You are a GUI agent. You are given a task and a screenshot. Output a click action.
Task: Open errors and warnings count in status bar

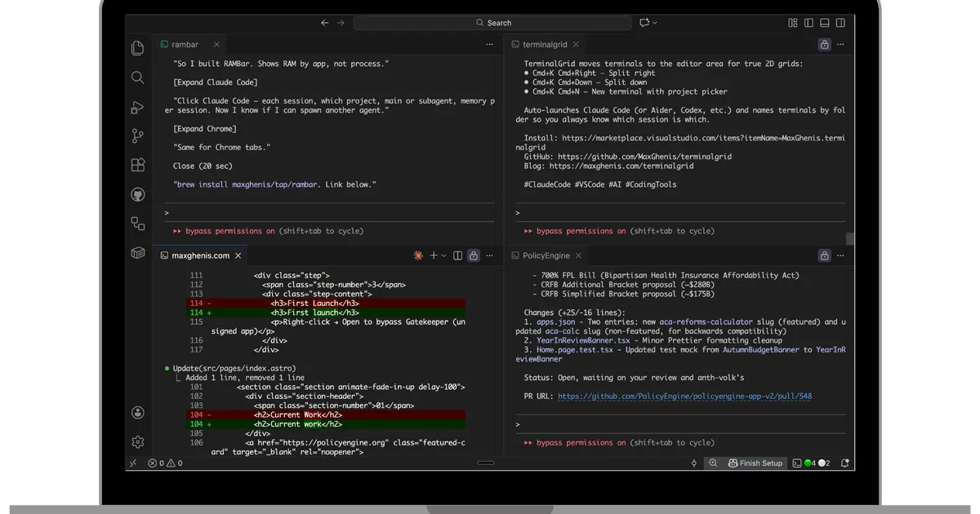165,463
